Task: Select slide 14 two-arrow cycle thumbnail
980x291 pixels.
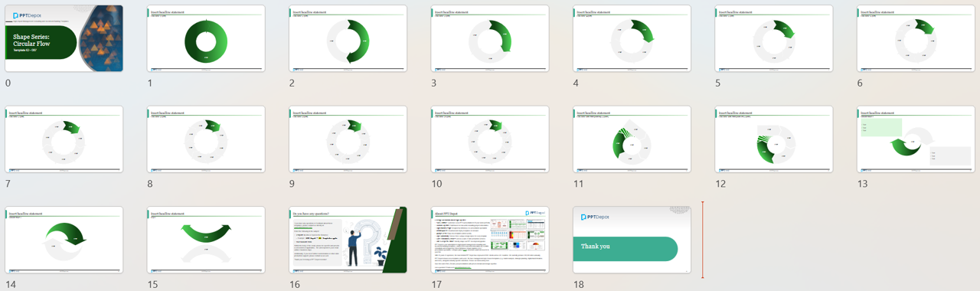Action: [x=64, y=240]
